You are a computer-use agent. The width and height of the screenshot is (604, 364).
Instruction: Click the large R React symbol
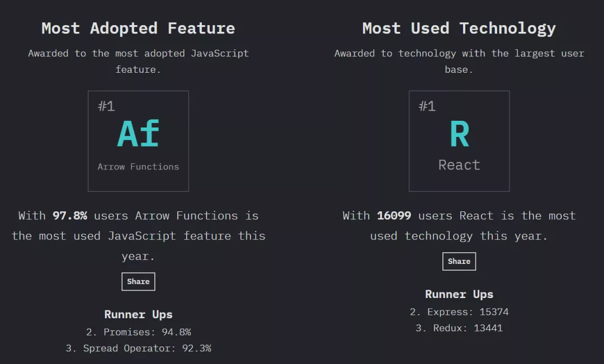coord(459,135)
